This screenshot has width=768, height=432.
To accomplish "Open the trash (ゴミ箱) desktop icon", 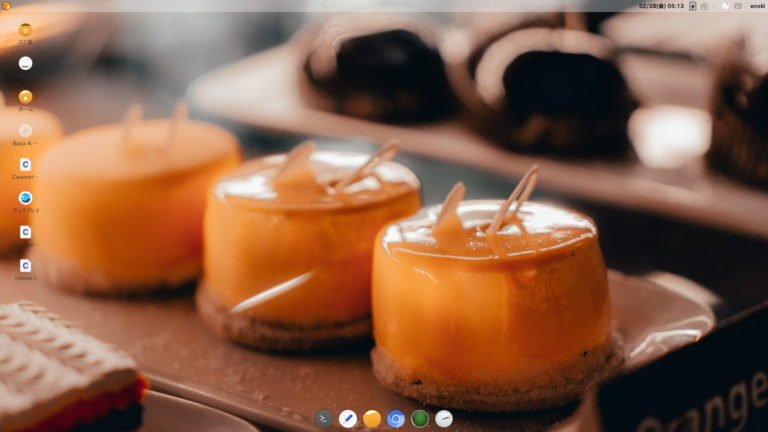I will (x=25, y=30).
